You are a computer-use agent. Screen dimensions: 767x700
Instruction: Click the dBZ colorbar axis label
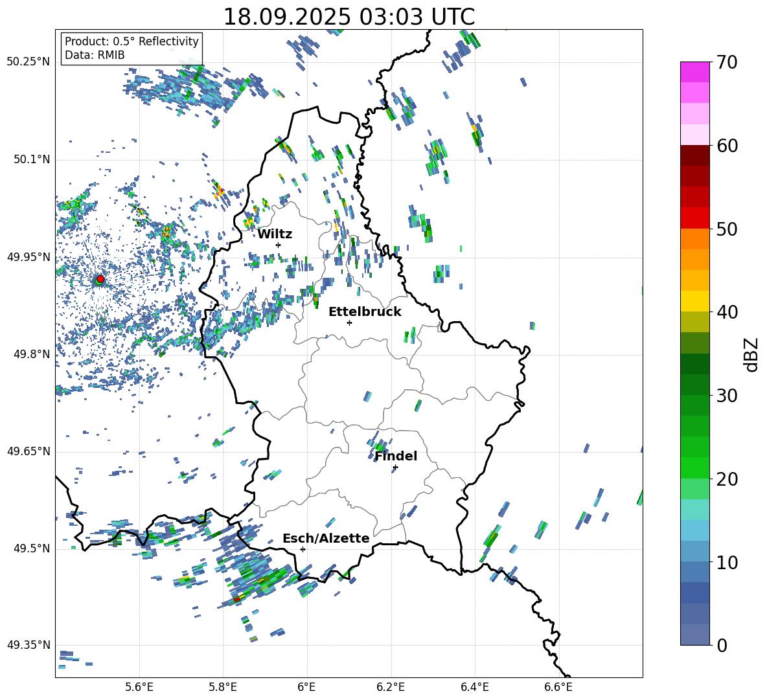752,354
